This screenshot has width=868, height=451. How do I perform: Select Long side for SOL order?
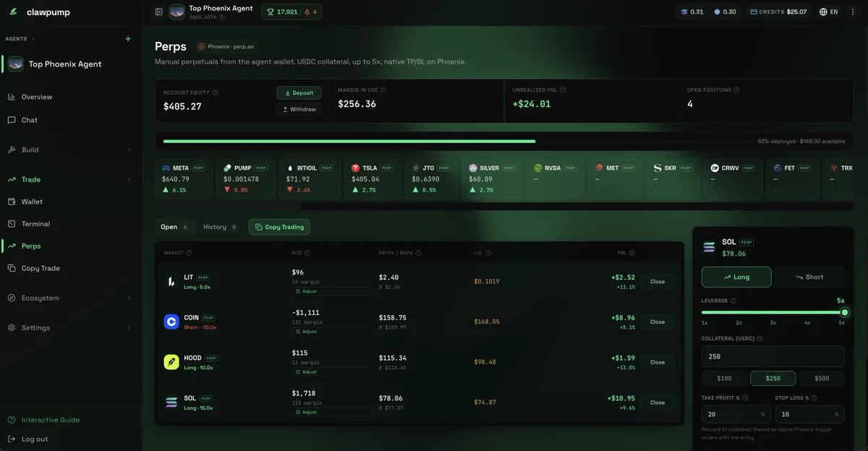point(736,277)
